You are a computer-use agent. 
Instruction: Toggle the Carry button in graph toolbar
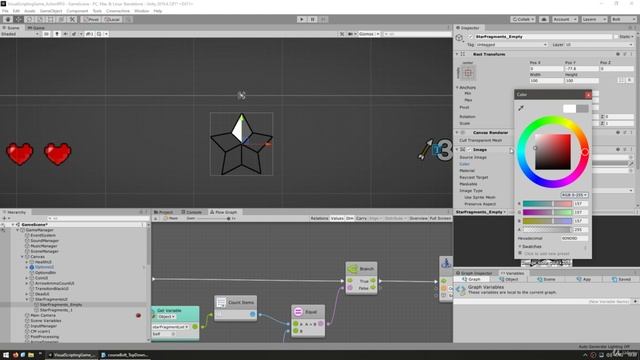[361, 218]
